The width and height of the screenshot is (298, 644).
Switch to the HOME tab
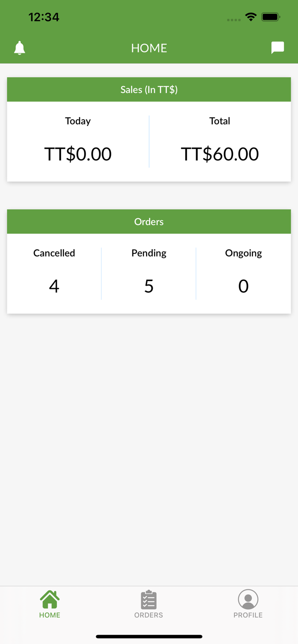49,604
